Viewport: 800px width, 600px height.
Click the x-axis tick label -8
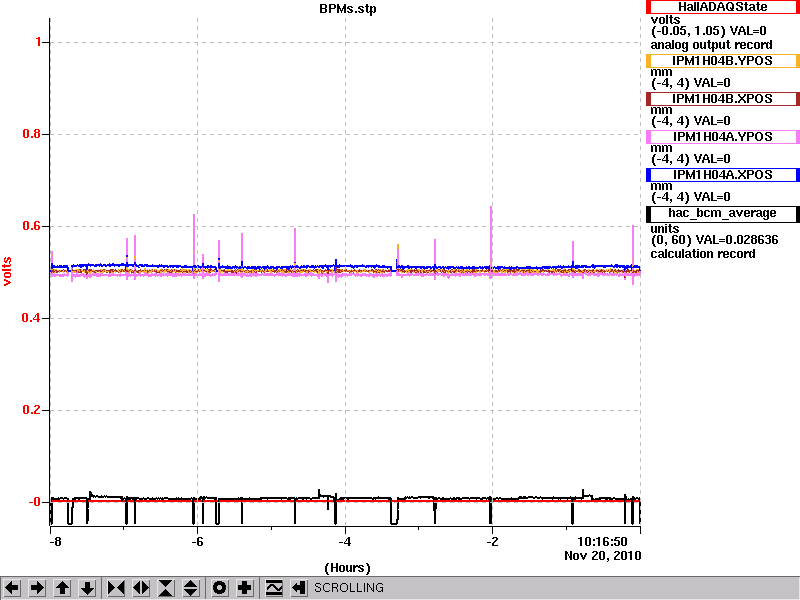(55, 542)
